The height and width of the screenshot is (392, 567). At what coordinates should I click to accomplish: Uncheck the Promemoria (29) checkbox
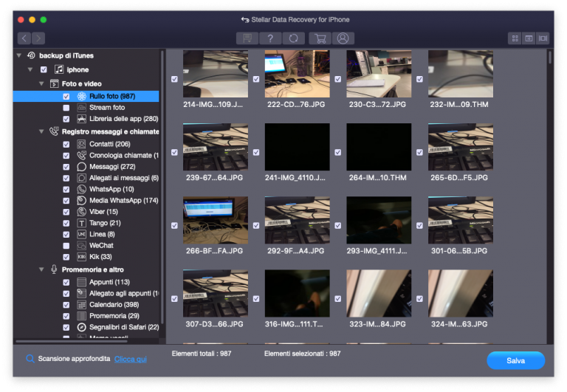click(66, 316)
